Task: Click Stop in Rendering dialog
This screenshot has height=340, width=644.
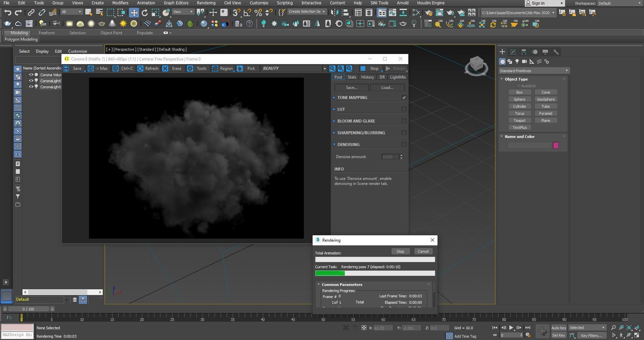Action: click(x=400, y=251)
